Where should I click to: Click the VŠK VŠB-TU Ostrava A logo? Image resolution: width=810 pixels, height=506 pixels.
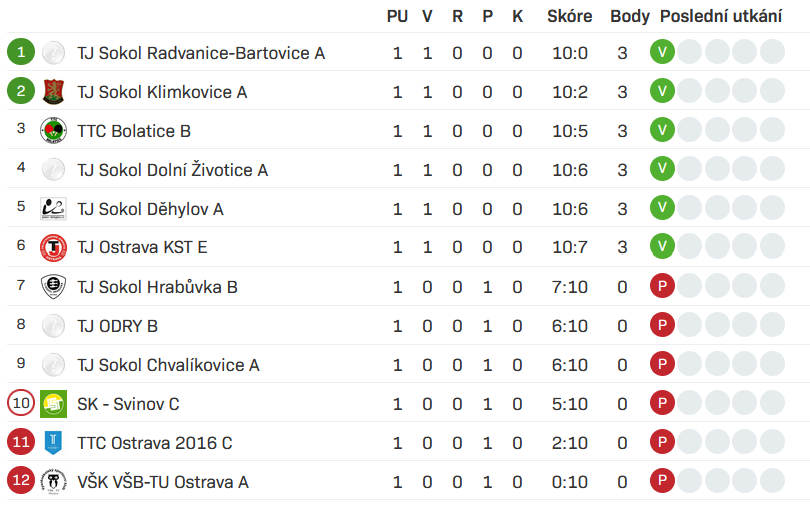click(x=53, y=482)
